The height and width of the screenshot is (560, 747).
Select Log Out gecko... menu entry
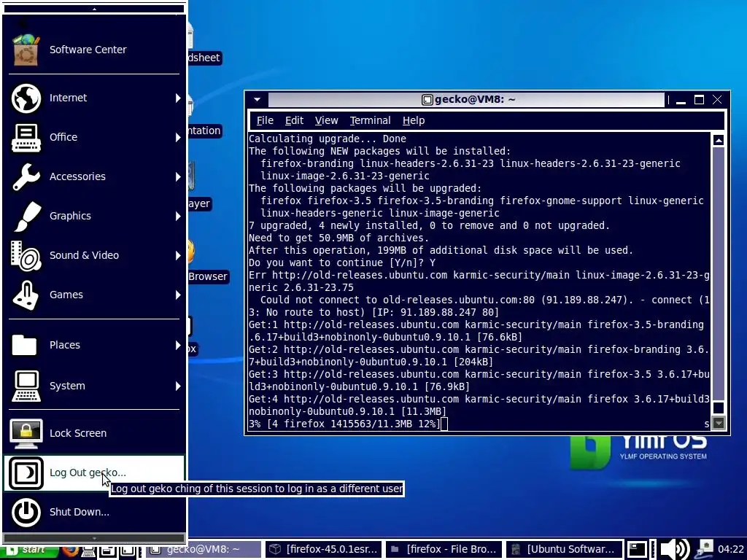pyautogui.click(x=94, y=472)
